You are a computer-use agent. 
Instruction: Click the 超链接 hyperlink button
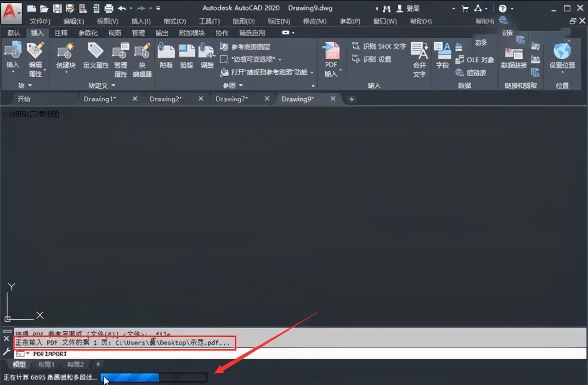pyautogui.click(x=471, y=73)
